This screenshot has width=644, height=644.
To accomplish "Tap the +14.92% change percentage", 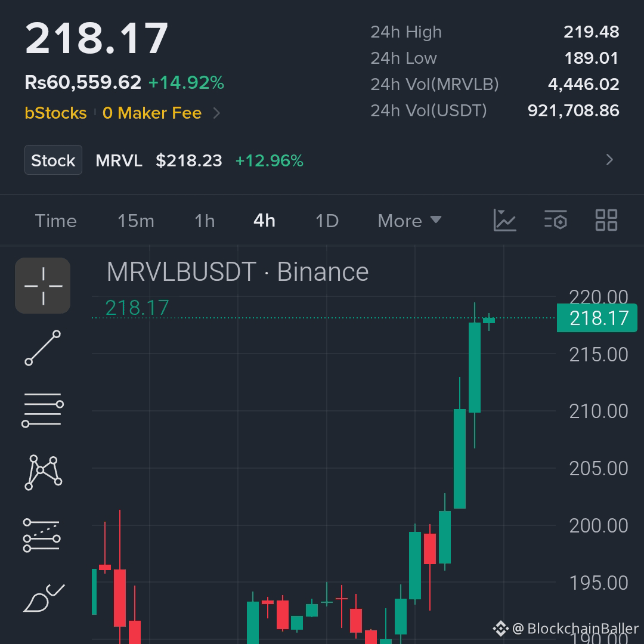I will [186, 82].
